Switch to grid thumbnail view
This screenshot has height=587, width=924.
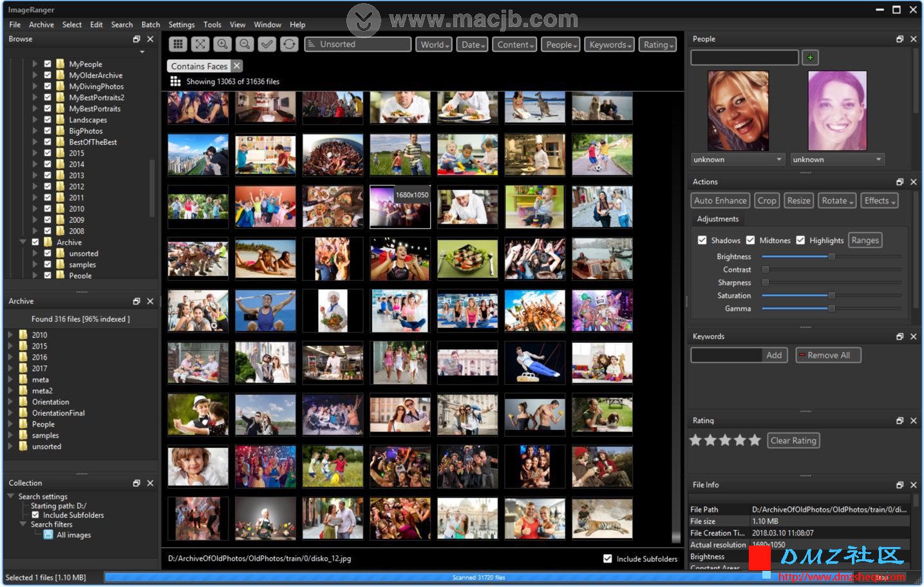[x=178, y=44]
